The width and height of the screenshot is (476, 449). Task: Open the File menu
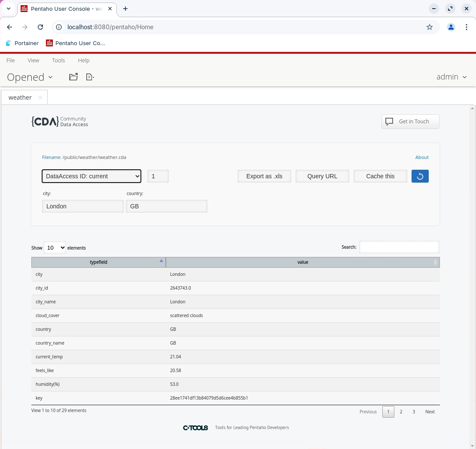click(10, 60)
